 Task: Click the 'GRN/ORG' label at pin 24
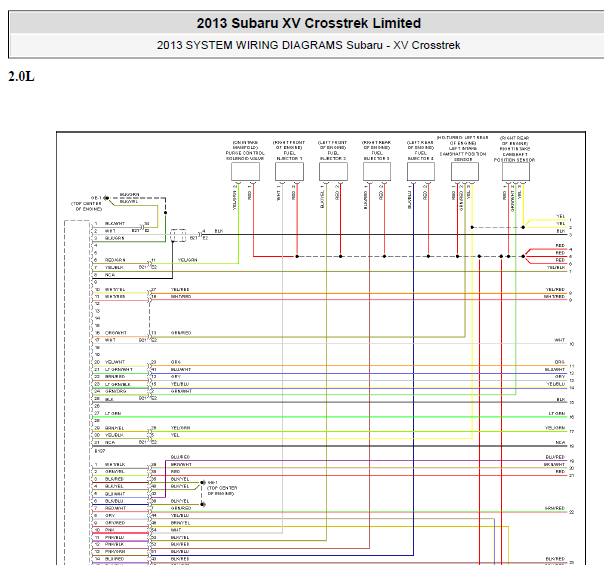click(115, 391)
